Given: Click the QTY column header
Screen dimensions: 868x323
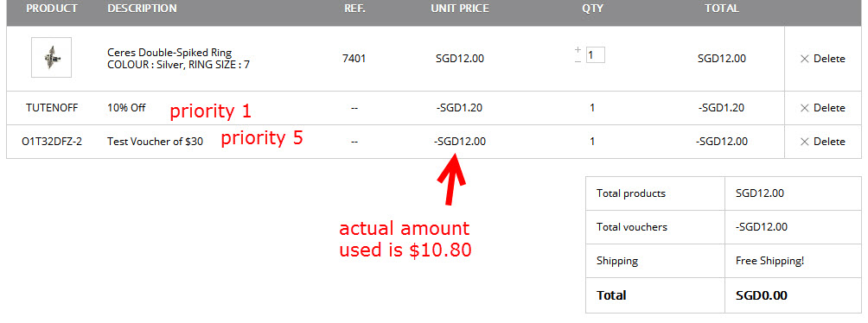Looking at the screenshot, I should (x=592, y=9).
